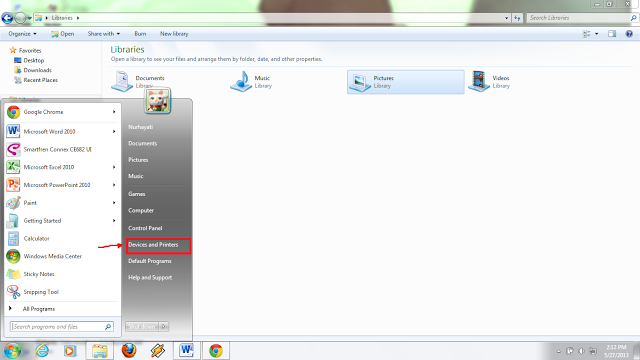Open Default Programs

[x=150, y=261]
